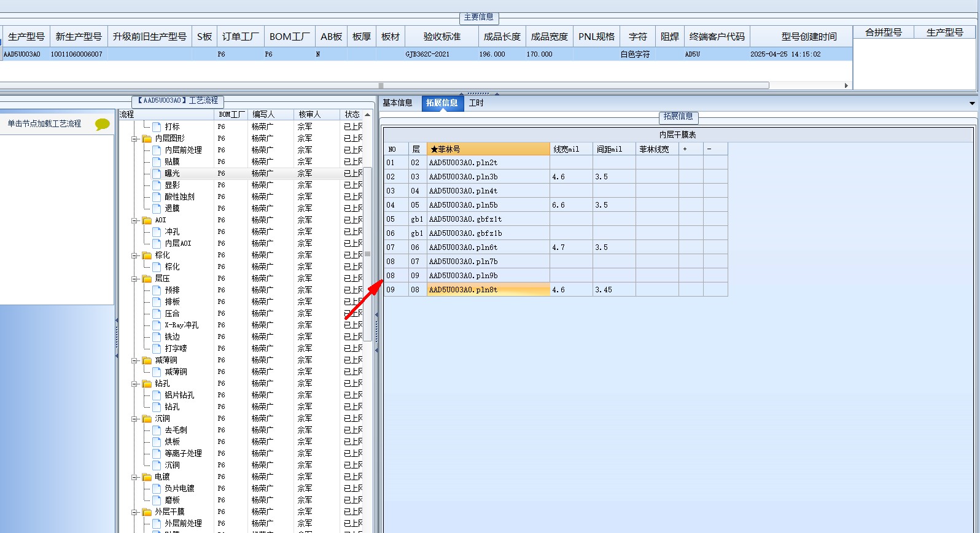
Task: Click the 菲林线宽 column header
Action: pyautogui.click(x=657, y=149)
